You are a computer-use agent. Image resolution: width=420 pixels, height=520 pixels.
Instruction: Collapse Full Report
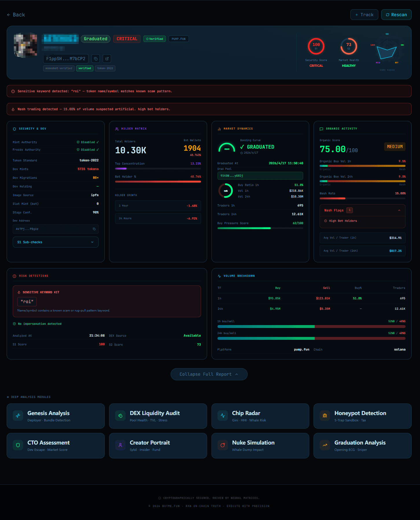tap(209, 374)
